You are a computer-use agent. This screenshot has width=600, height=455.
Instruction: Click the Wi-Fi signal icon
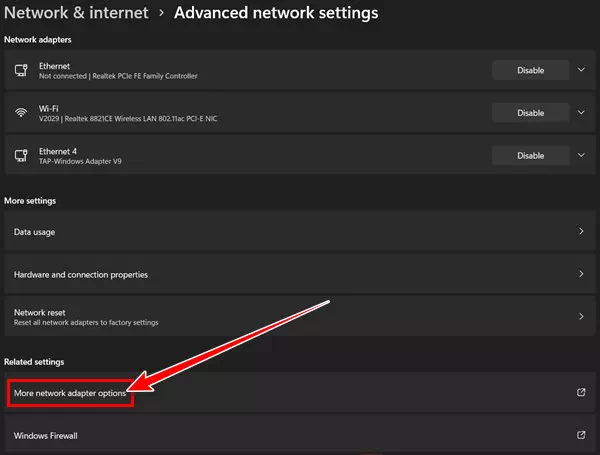pos(20,113)
